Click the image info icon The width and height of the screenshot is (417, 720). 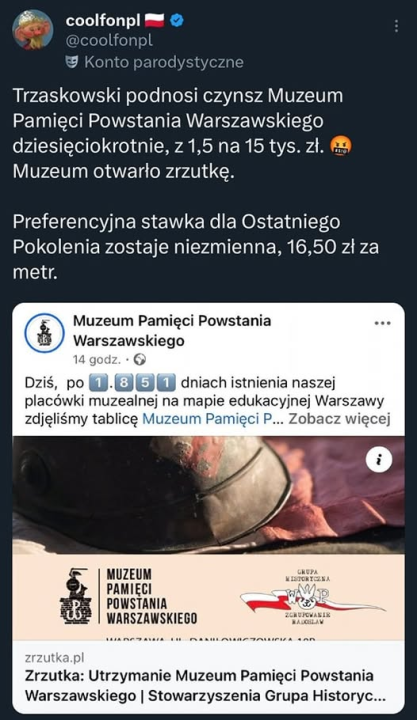click(379, 460)
